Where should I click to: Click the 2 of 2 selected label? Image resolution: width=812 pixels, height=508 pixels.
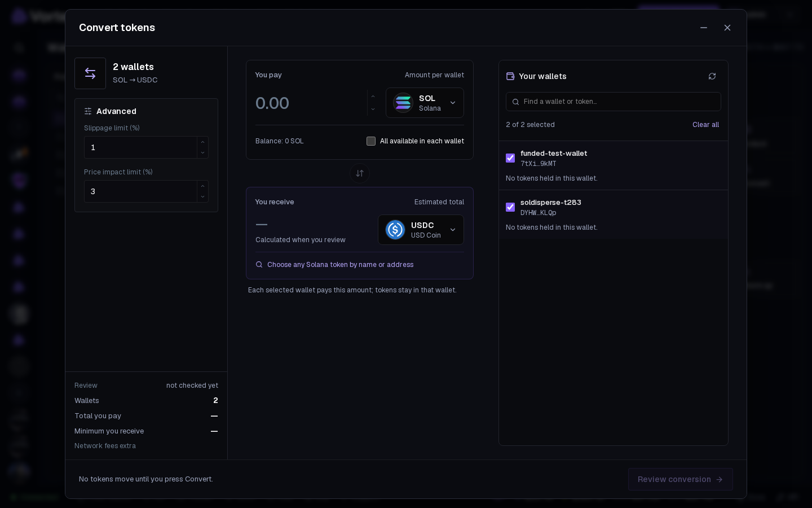530,125
